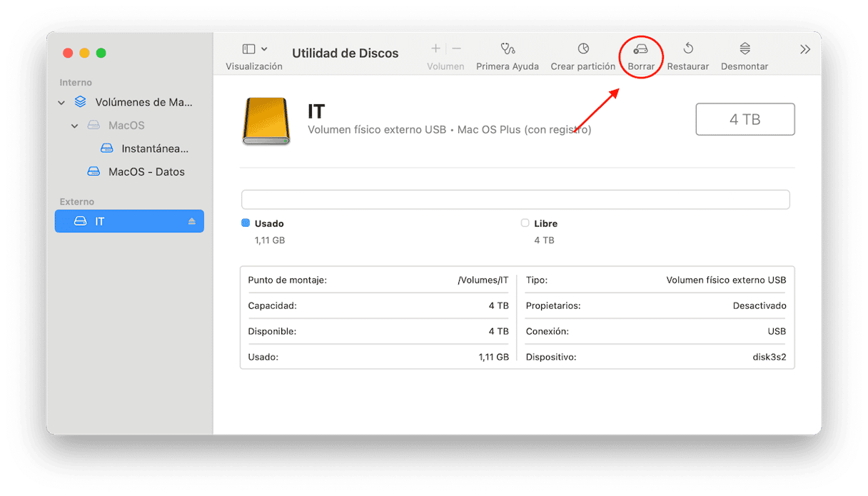Click the Usado 1,11 GB table value

pyautogui.click(x=494, y=357)
